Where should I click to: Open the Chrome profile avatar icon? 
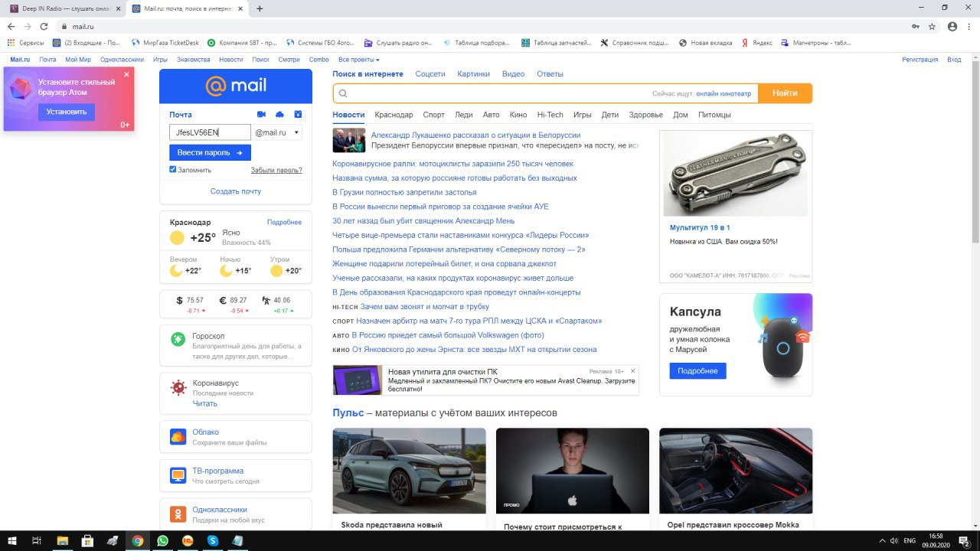(952, 26)
